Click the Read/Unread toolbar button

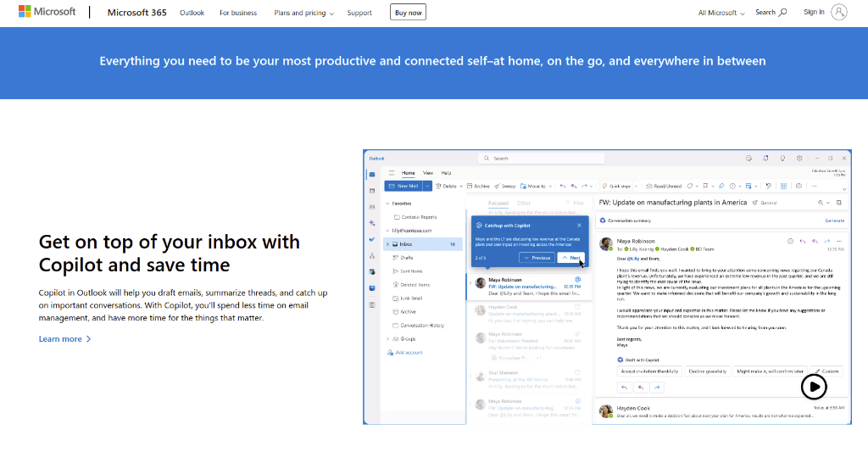pos(664,186)
